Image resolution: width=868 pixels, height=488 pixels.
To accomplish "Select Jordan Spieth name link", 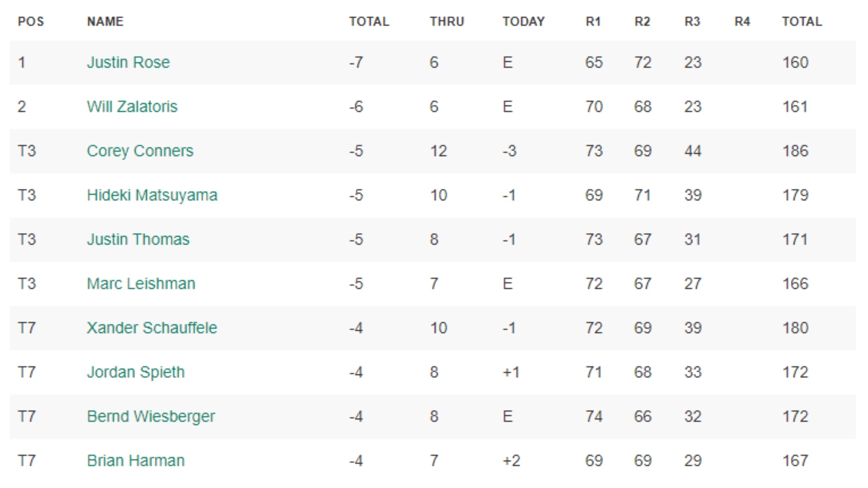I will coord(135,372).
